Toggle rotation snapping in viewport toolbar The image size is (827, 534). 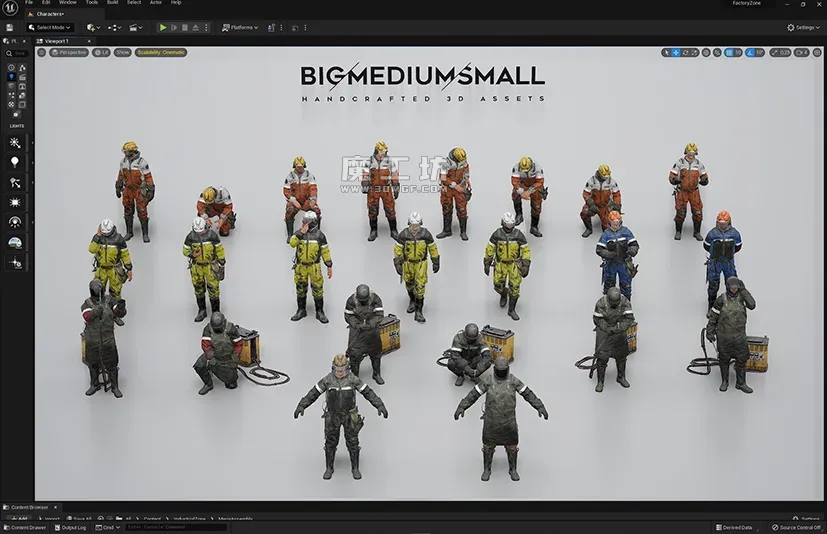(749, 52)
